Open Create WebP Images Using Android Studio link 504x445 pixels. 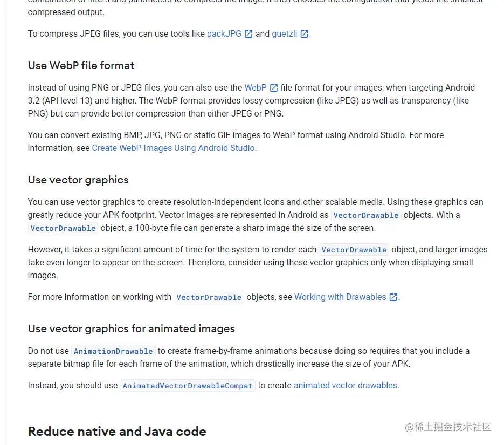tap(173, 148)
